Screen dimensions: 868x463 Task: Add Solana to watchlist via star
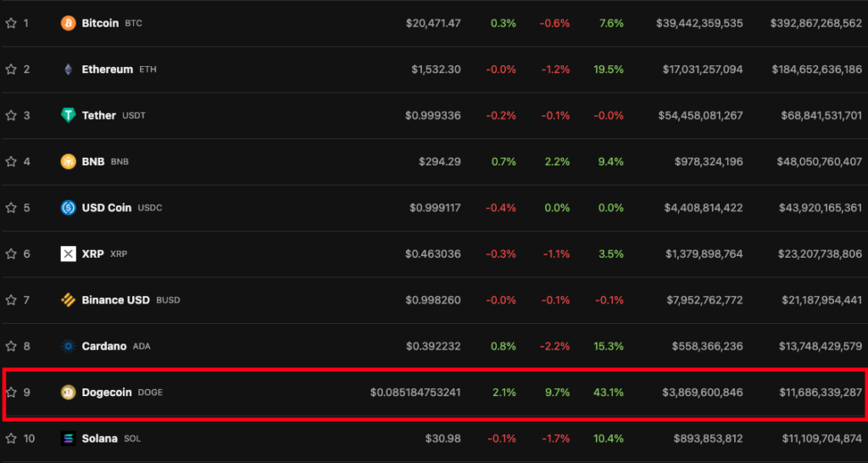click(x=11, y=438)
